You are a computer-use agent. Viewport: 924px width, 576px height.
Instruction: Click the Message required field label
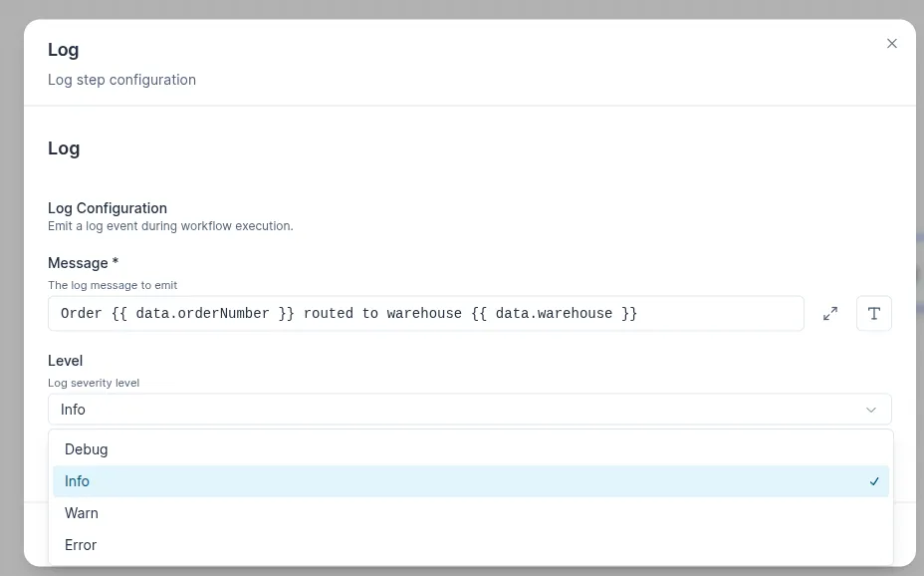83,262
